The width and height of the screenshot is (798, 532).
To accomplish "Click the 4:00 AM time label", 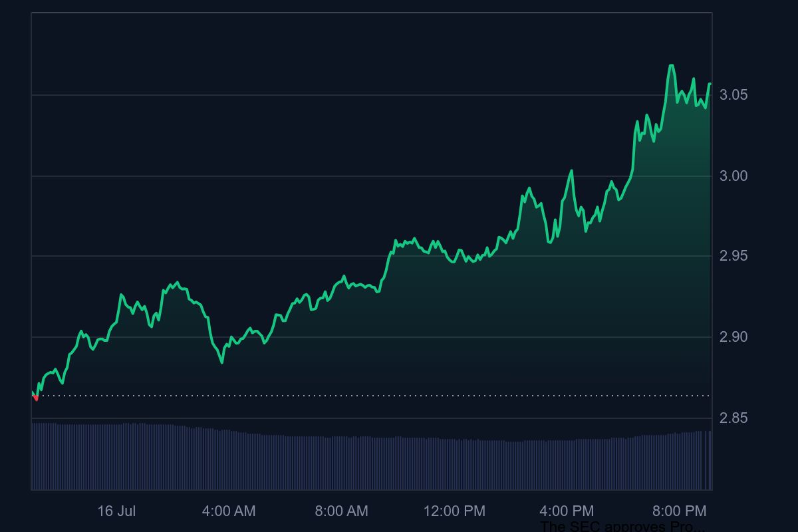I will point(229,511).
